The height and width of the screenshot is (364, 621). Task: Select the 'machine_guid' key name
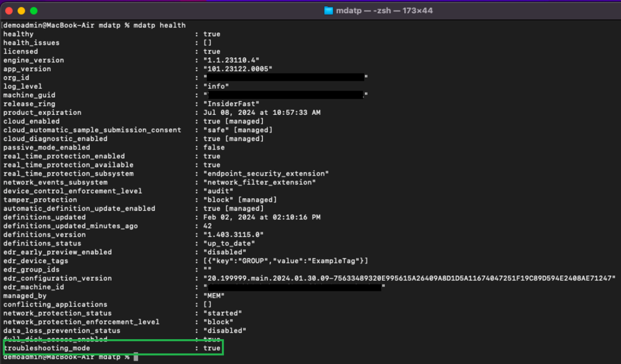[x=29, y=95]
